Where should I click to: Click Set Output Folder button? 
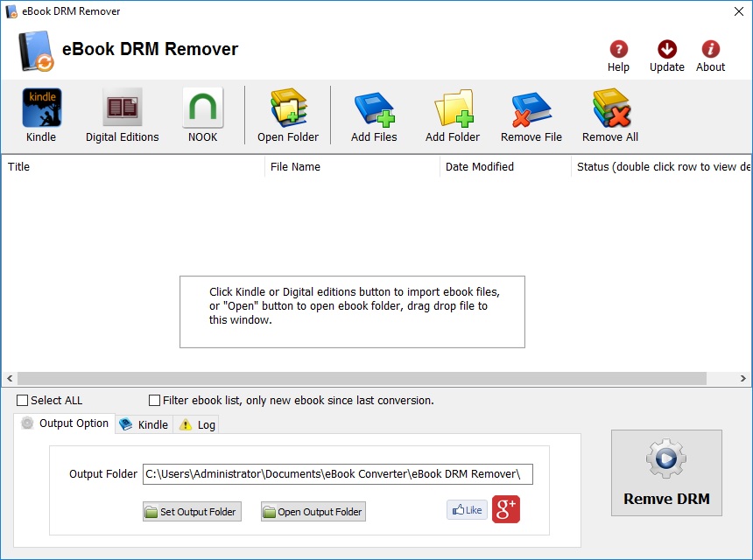tap(192, 512)
